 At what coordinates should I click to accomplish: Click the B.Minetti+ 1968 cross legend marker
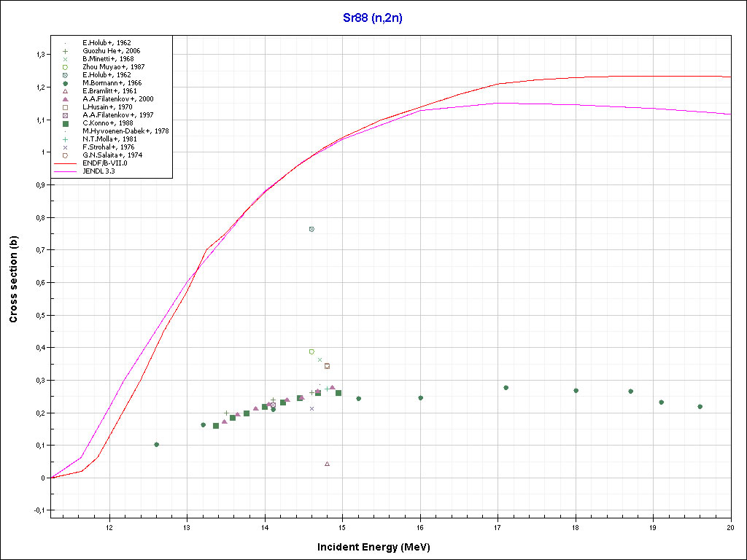[x=65, y=59]
